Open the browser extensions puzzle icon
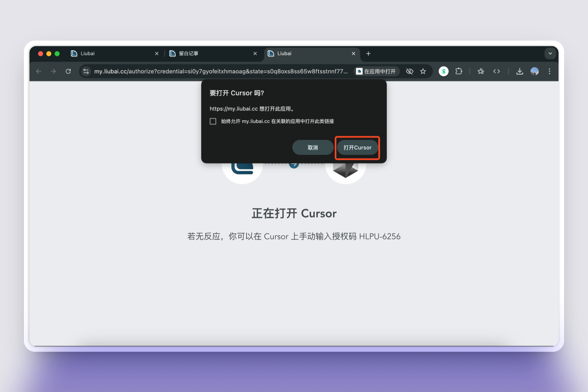This screenshot has height=392, width=588. pos(458,71)
